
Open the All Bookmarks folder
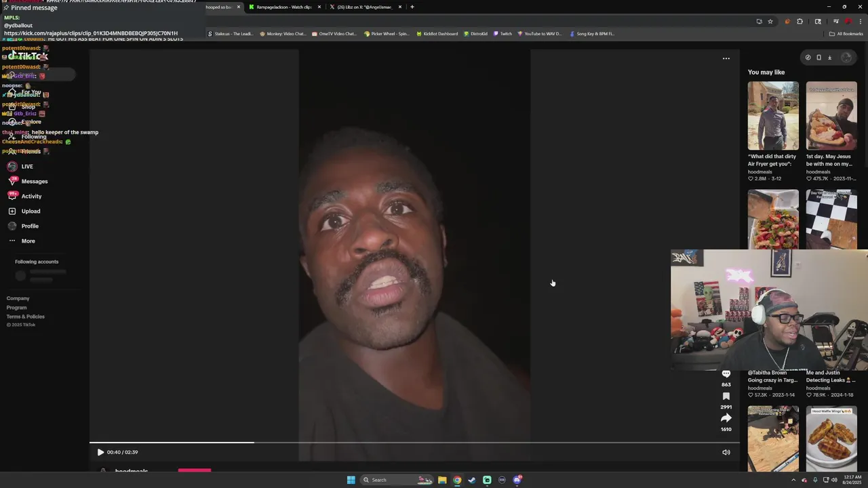pos(846,34)
